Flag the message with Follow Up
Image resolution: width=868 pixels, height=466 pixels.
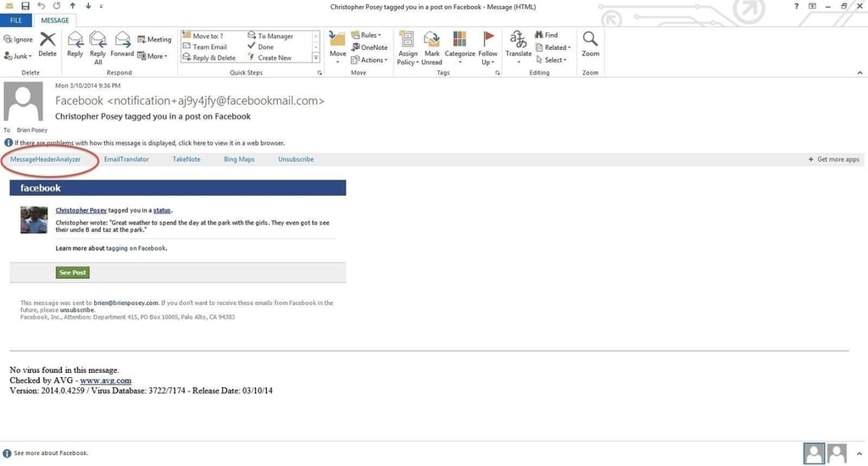[487, 48]
